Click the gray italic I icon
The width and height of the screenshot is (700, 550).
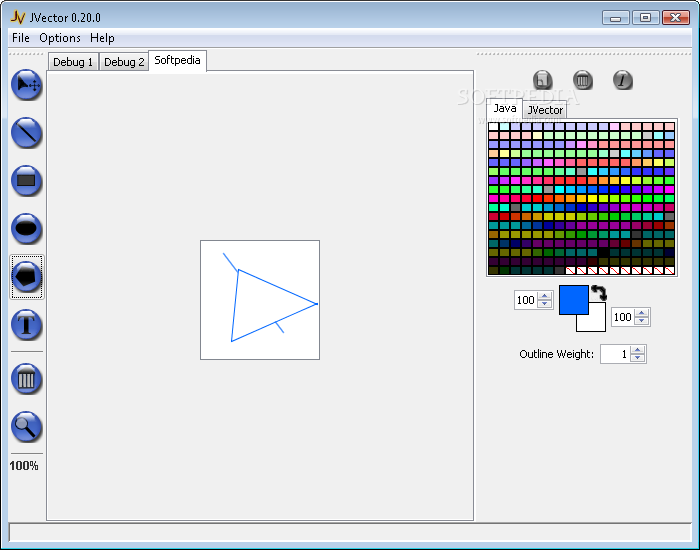point(623,80)
